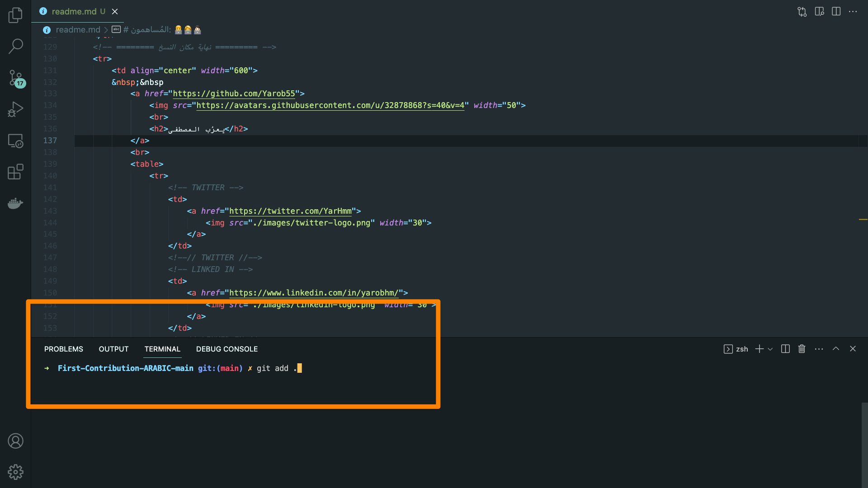Viewport: 868px width, 488px height.
Task: Switch to the DEBUG CONSOLE tab
Action: (x=226, y=349)
